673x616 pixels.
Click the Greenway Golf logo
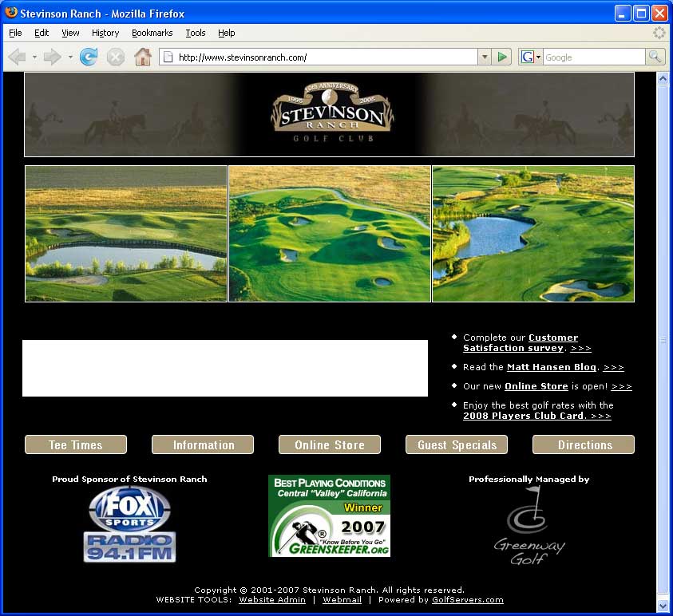click(529, 526)
